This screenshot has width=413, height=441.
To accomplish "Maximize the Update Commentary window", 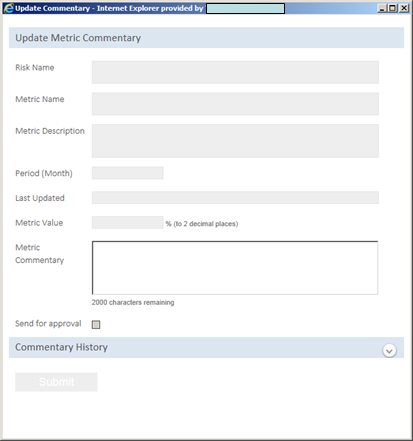I will click(393, 8).
